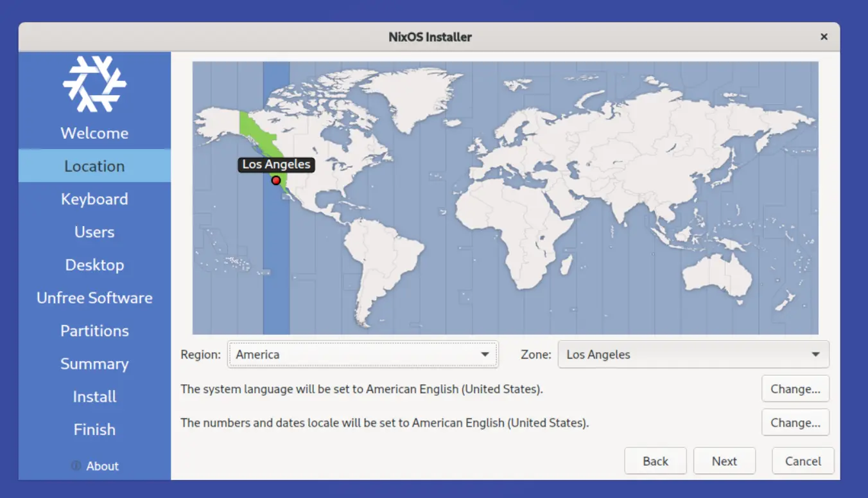Switch to the Partitions step
The height and width of the screenshot is (498, 868).
coord(94,331)
